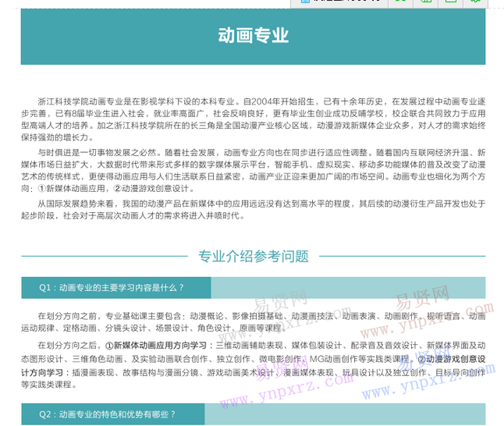
Task: Click the paragraph starting 浙江科技学院动画专业
Action: [x=254, y=119]
